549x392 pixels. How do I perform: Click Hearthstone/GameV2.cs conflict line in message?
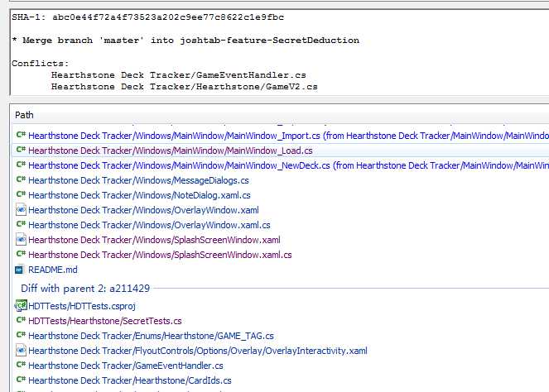coord(184,86)
